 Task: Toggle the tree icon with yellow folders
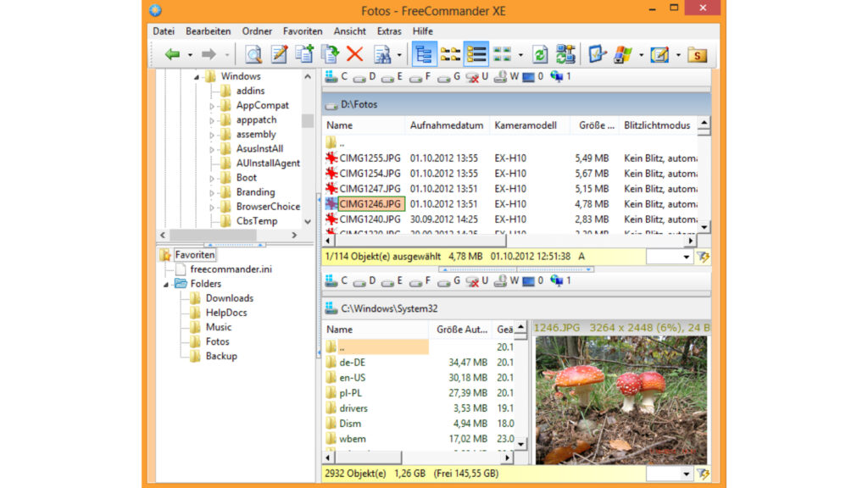[450, 54]
